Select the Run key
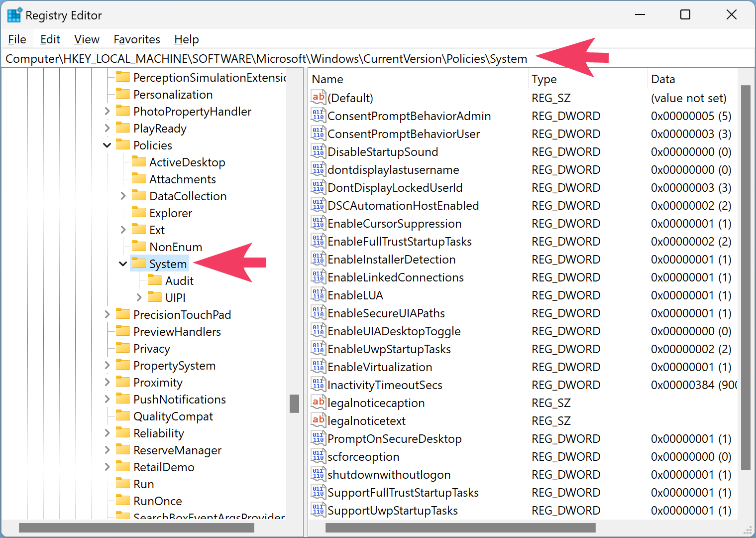The height and width of the screenshot is (538, 756). pos(144,484)
